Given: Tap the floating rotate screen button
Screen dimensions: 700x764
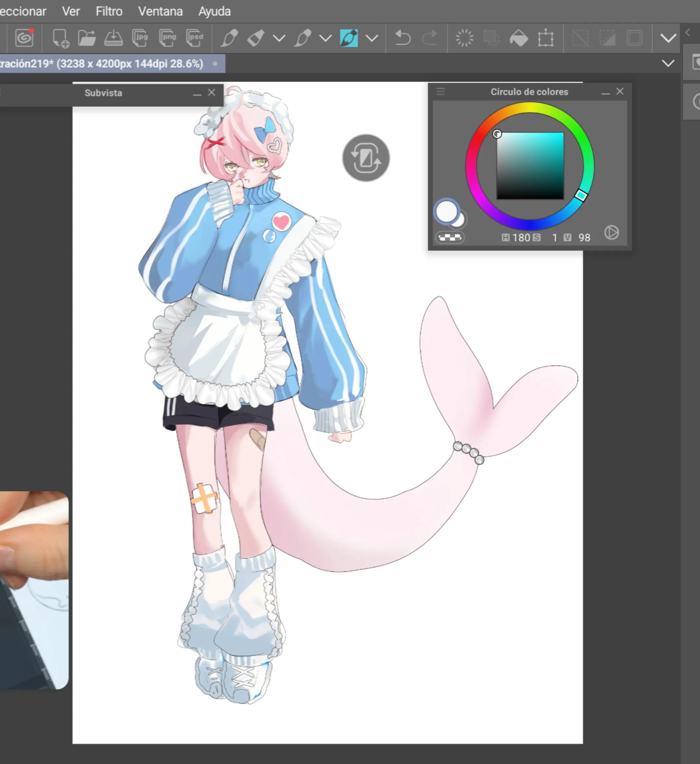Looking at the screenshot, I should 366,158.
